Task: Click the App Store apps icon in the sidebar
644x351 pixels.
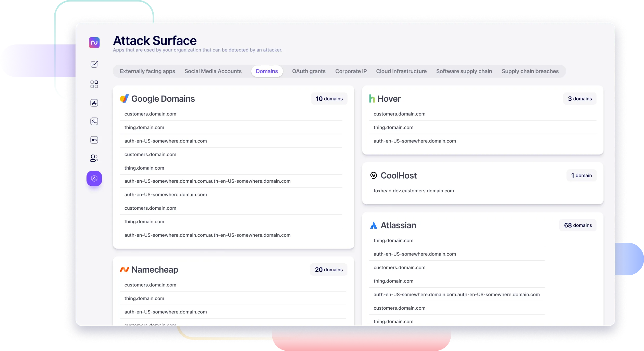Action: coord(94,103)
